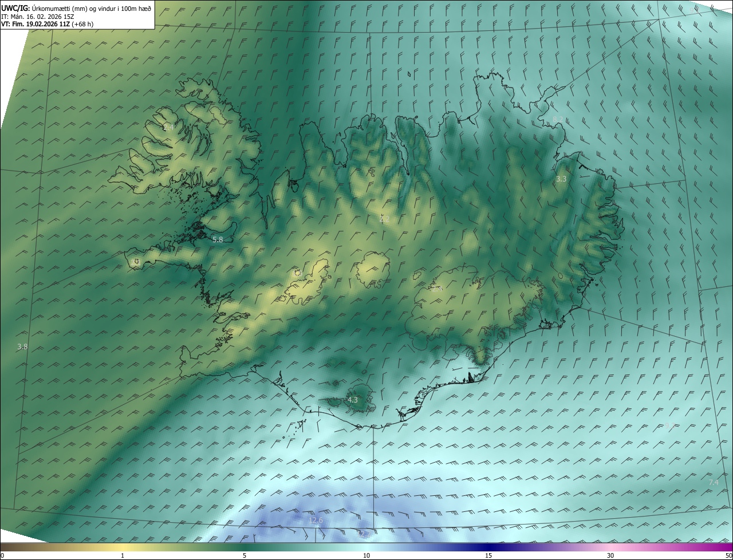Click the 4.3 value near the south coast
This screenshot has width=733, height=560.
coord(352,400)
